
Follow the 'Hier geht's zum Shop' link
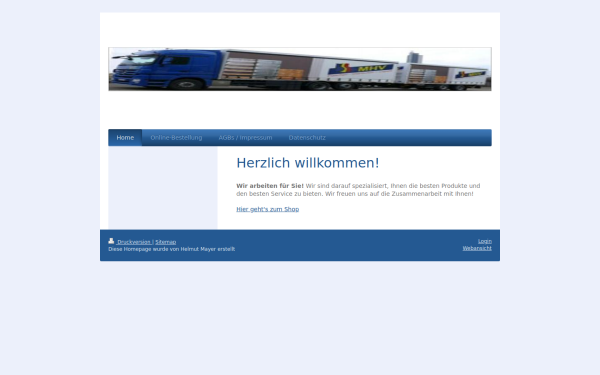click(x=267, y=209)
